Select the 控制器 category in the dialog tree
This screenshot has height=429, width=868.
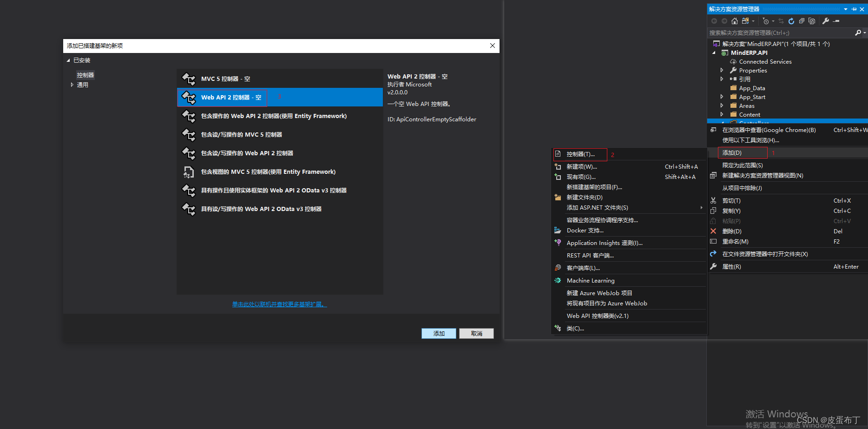tap(85, 75)
